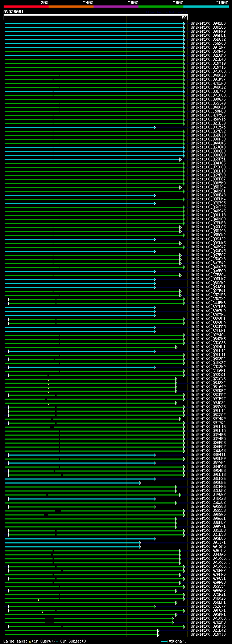232x644 pixels.
Task: Select hit UniRef100_C7F8A4
Action: [x=208, y=275]
